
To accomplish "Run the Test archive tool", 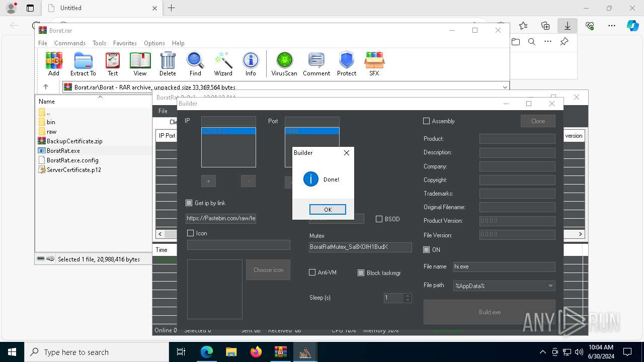I will (113, 64).
